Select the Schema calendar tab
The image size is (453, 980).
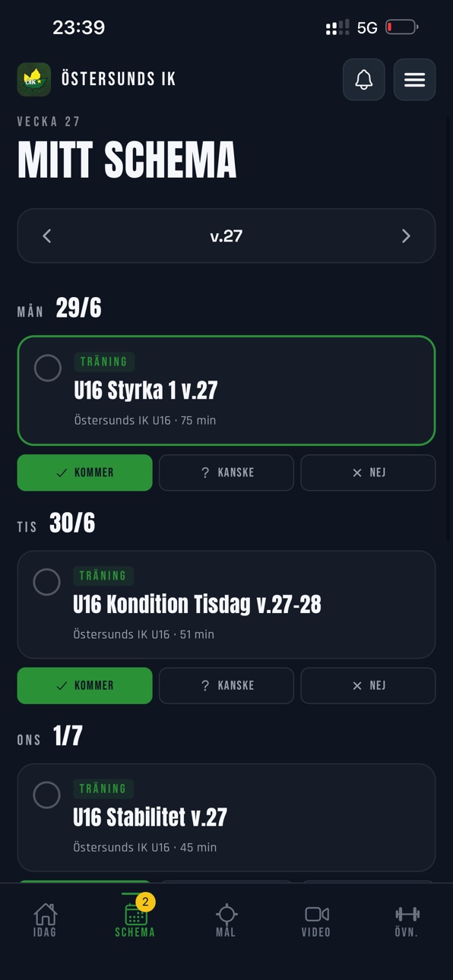click(x=135, y=920)
